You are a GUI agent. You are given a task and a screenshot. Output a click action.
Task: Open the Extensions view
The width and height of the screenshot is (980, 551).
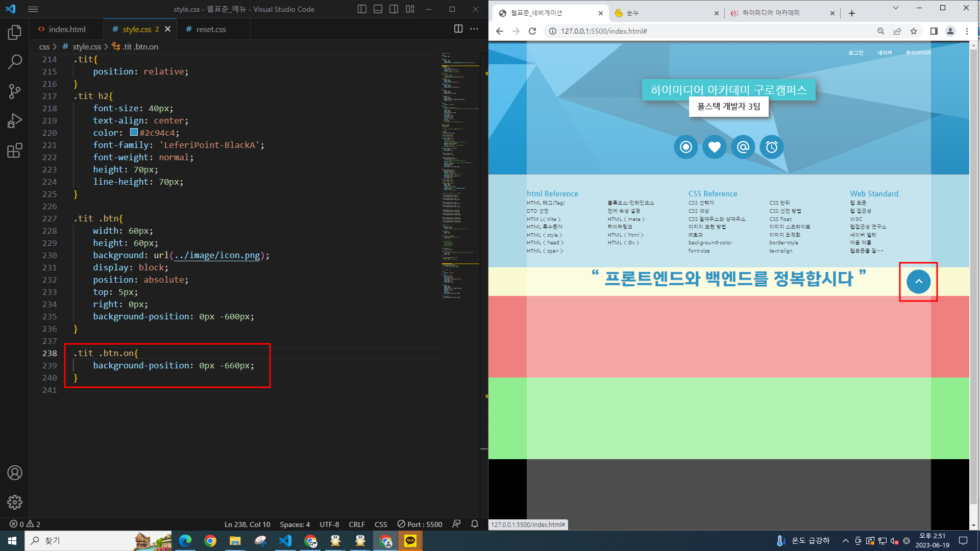[15, 151]
